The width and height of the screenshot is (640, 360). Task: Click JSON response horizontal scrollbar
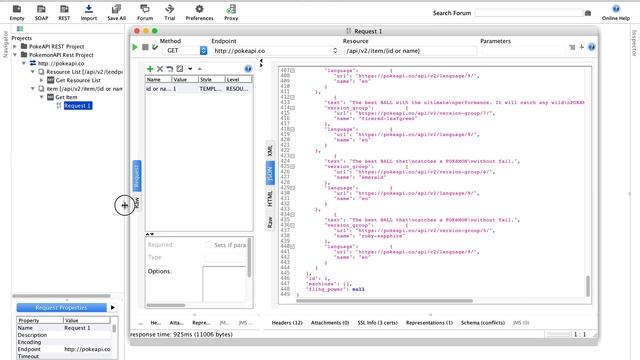click(384, 301)
